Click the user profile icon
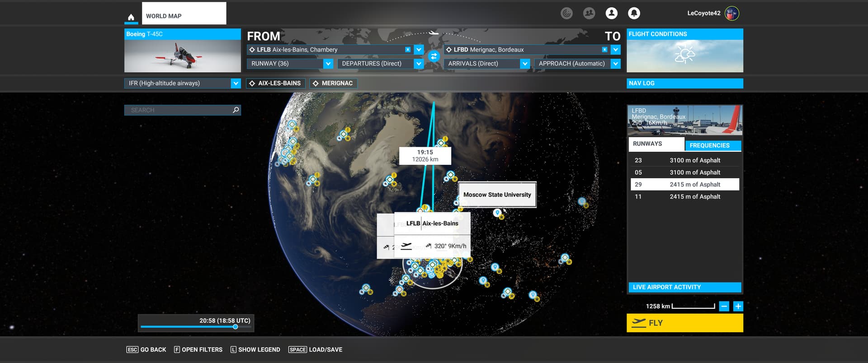 (611, 13)
